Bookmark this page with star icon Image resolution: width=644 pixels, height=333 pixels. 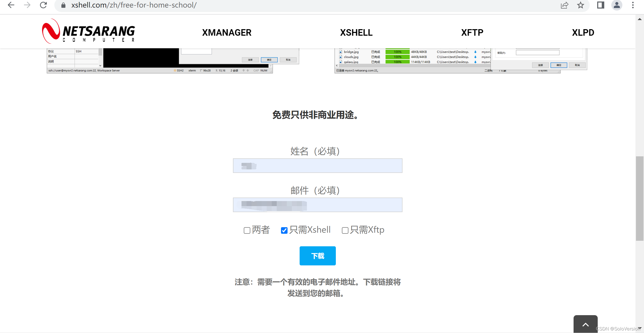(580, 5)
